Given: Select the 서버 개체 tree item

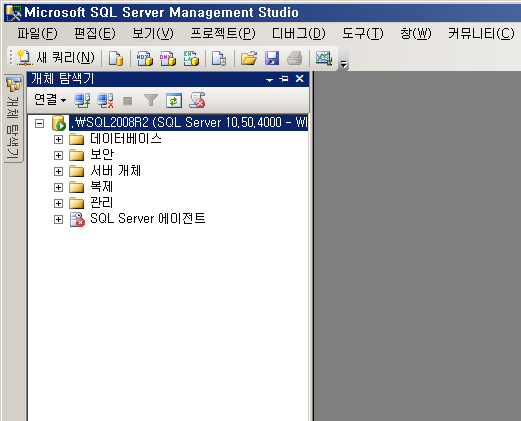Looking at the screenshot, I should [x=116, y=170].
